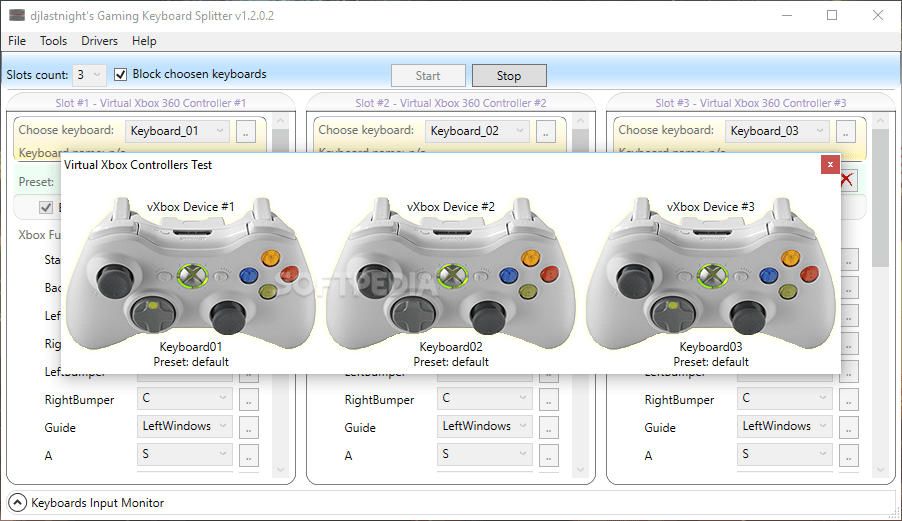
Task: Click detect key button for Slot #3 A
Action: 849,455
